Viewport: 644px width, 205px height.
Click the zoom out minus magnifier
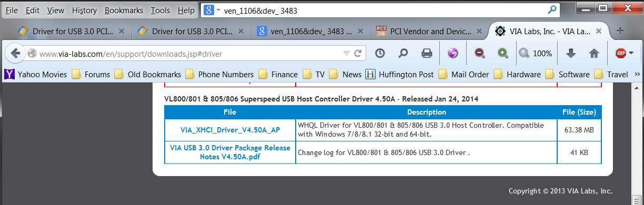(479, 53)
